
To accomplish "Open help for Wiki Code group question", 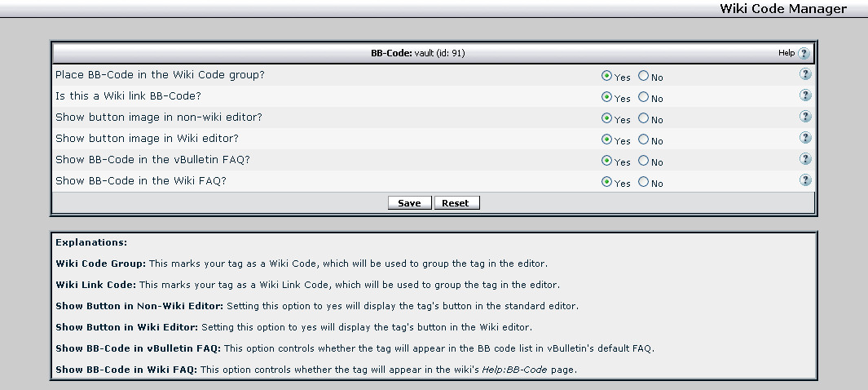I will coord(805,74).
